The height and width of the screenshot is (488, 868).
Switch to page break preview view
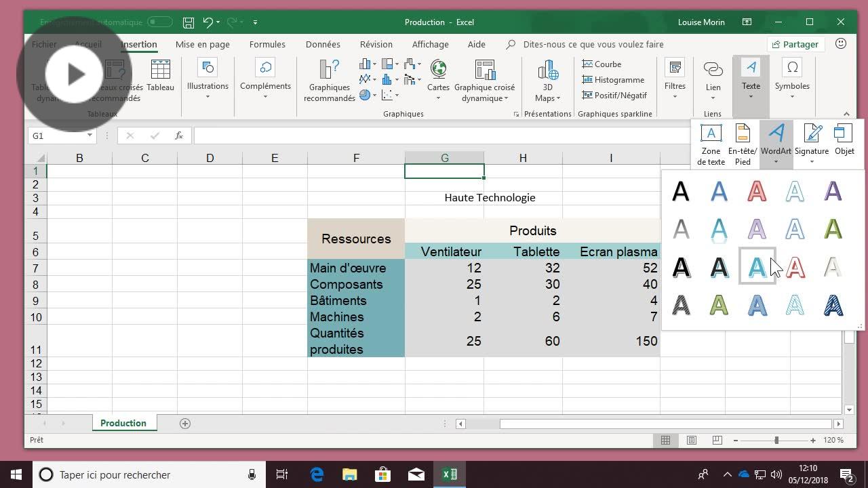[717, 441]
